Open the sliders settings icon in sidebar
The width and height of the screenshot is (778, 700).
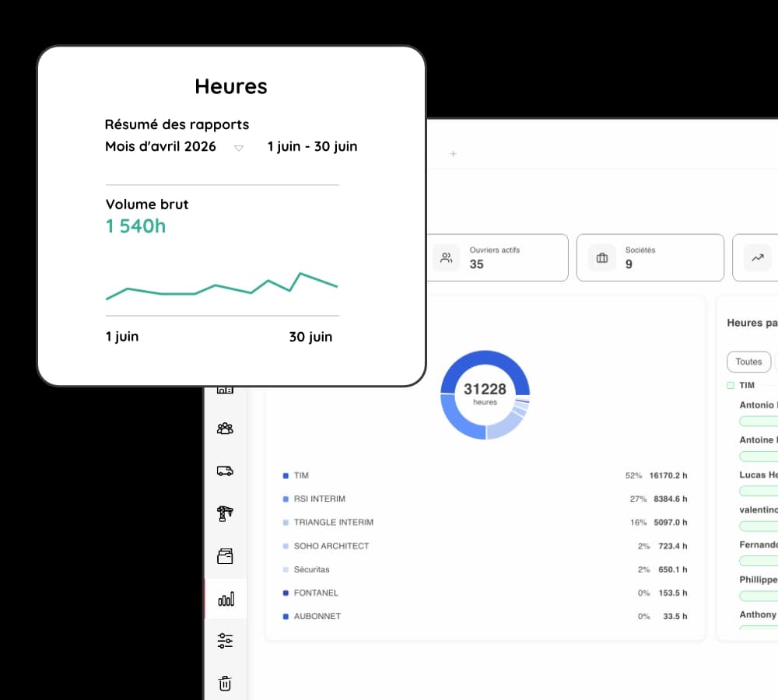click(225, 641)
